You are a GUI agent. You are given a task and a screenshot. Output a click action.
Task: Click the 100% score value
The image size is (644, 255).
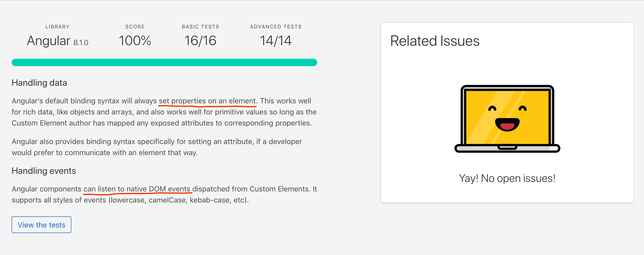135,40
